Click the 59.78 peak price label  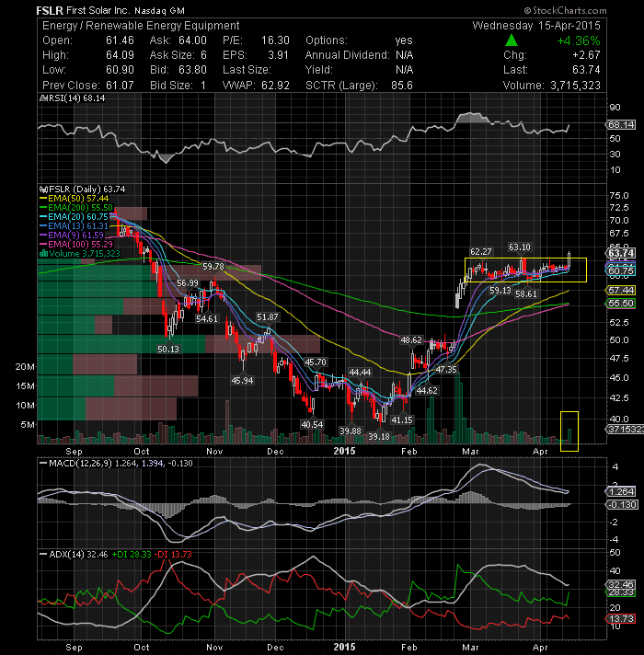213,267
